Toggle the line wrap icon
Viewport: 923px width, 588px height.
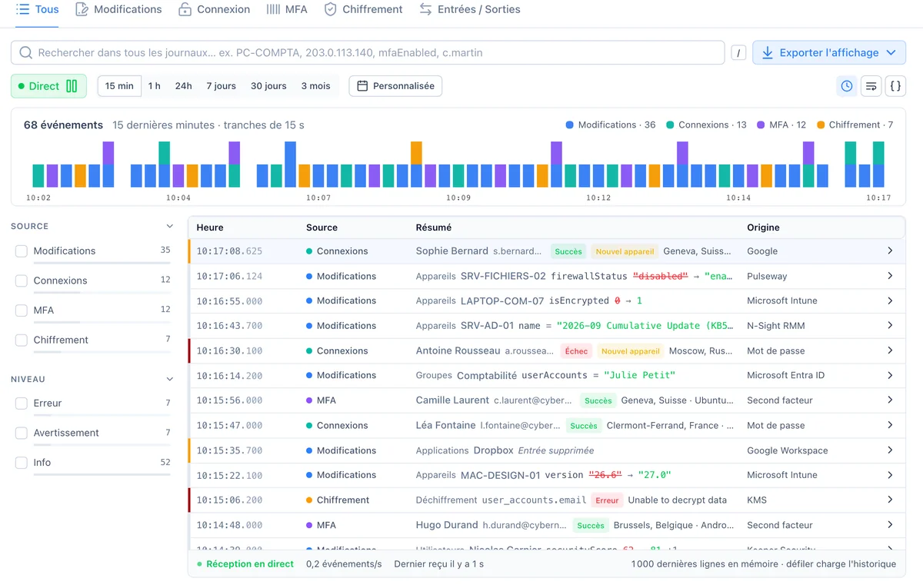coord(871,86)
